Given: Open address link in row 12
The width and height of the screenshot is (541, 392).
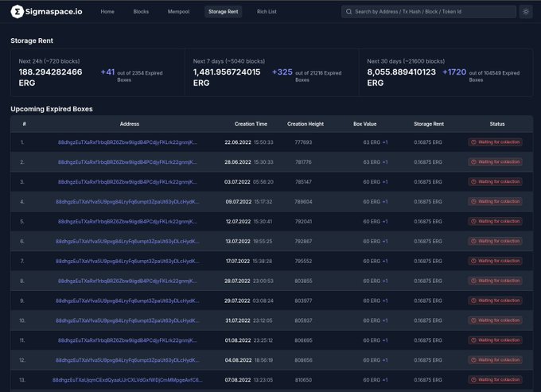Looking at the screenshot, I should pyautogui.click(x=127, y=360).
